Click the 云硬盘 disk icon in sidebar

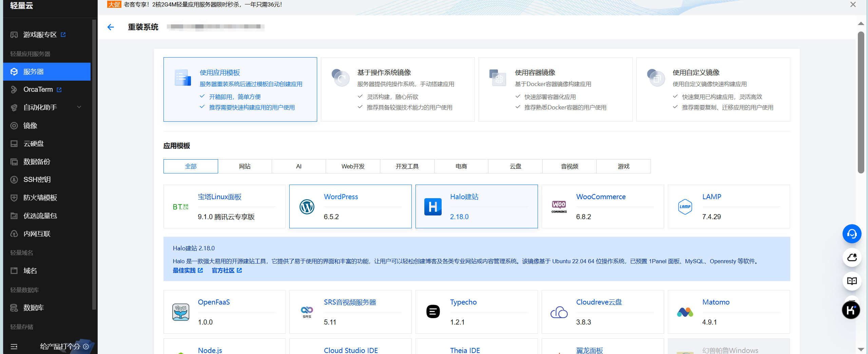click(x=14, y=144)
